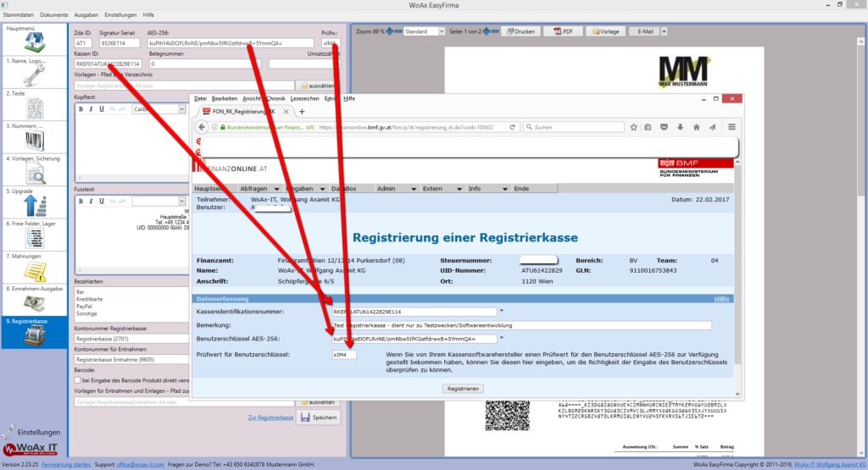This screenshot has width=868, height=470.
Task: Click the Vorlage button
Action: coord(605,31)
